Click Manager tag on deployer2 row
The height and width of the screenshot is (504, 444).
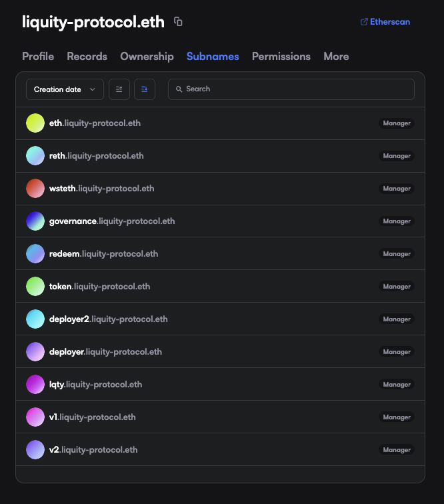click(x=397, y=319)
